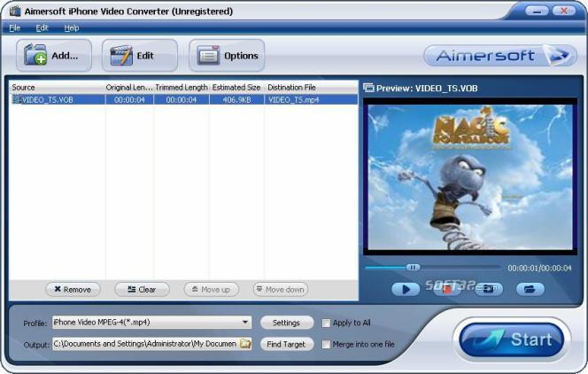This screenshot has height=374, width=588.
Task: Stop the preview with the red stop button
Action: (447, 289)
